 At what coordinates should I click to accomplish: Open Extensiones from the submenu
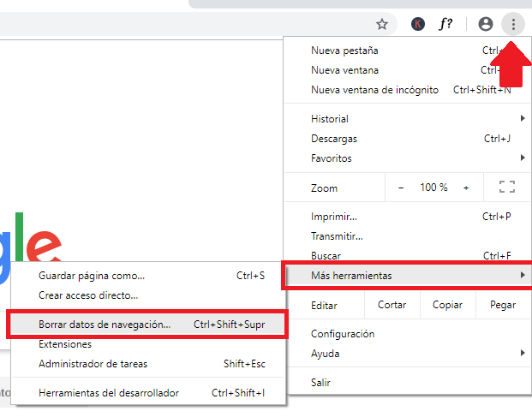pyautogui.click(x=148, y=344)
